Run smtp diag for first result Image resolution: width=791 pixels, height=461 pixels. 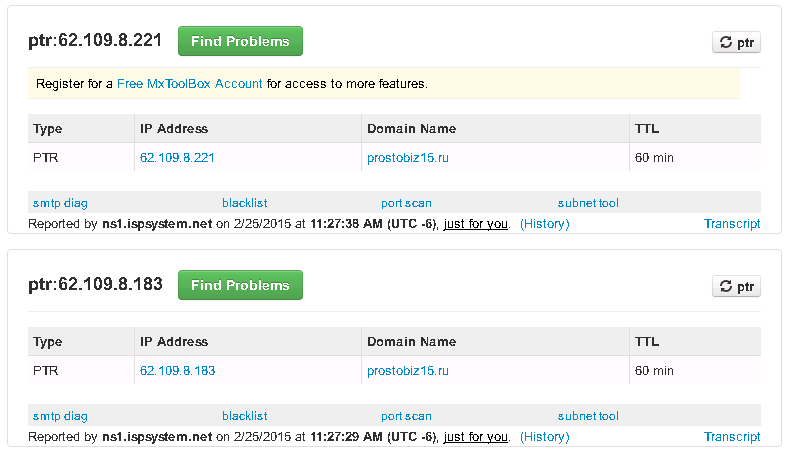tap(60, 203)
